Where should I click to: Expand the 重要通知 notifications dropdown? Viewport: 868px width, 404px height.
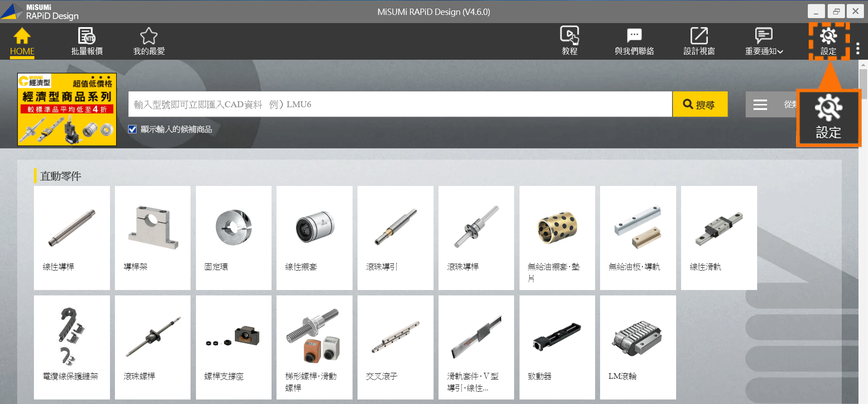(764, 42)
